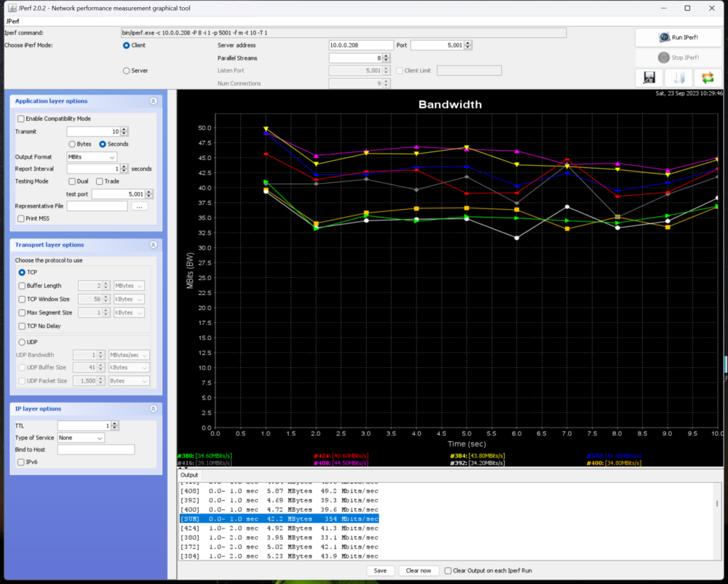
Task: Click the Stop IPerf! button
Action: pyautogui.click(x=678, y=58)
